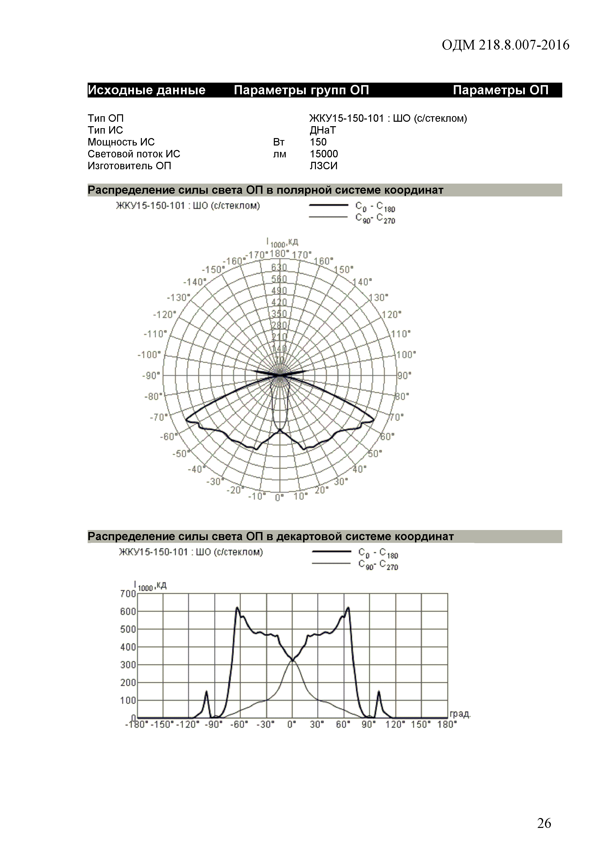Click the 0° x-axis label on Cartesian chart
The width and height of the screenshot is (614, 868).
pyautogui.click(x=292, y=724)
